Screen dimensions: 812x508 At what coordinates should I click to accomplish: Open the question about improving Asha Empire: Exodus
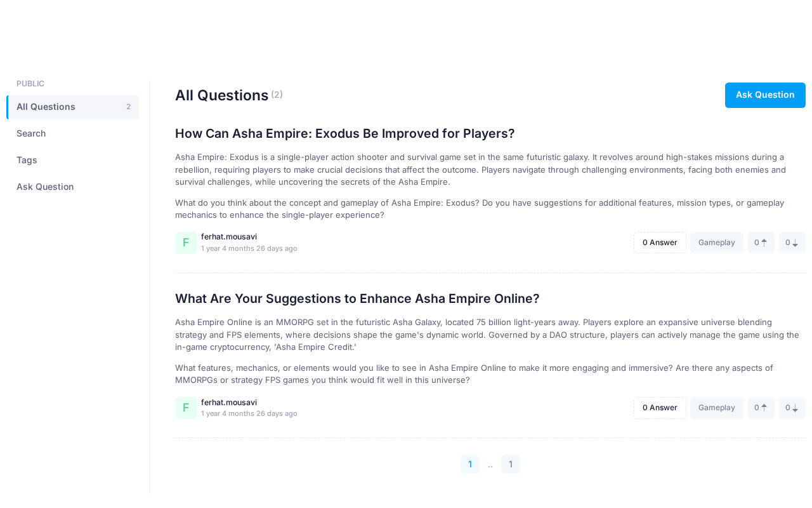coord(344,133)
